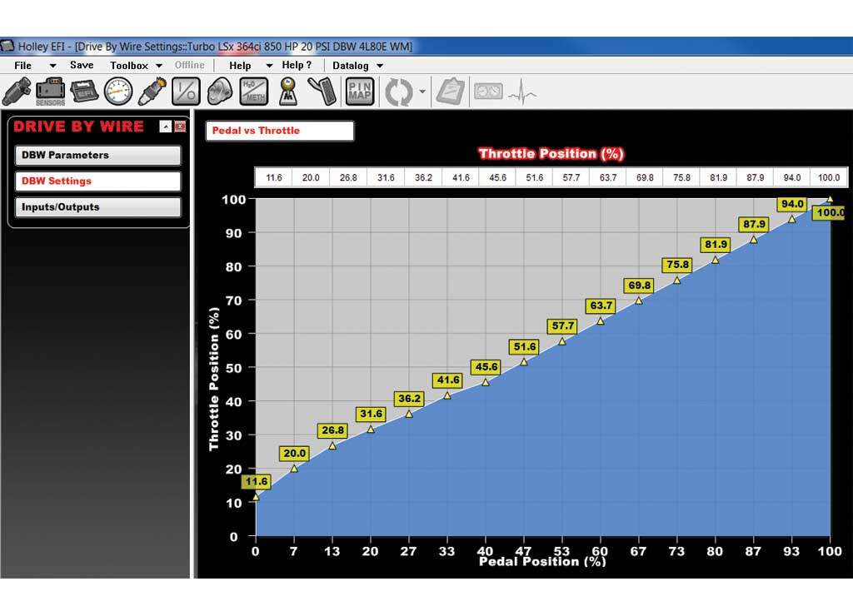
Task: Select the gauge dial toolbar icon
Action: pyautogui.click(x=118, y=92)
